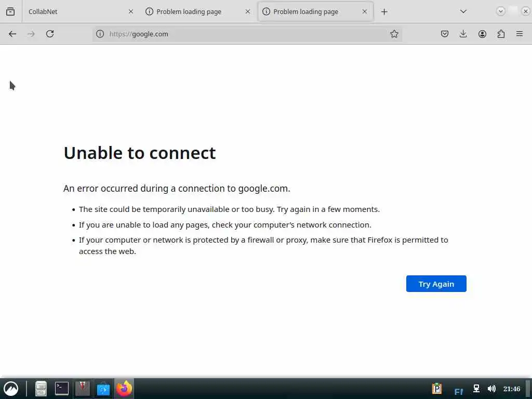Screen dimensions: 532x399
Task: Click the 'protected by a firewall or proxy' bullet
Action: (x=263, y=246)
